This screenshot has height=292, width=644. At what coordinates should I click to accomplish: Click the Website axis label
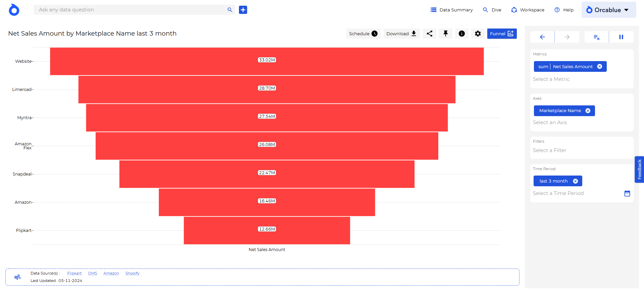(x=23, y=61)
